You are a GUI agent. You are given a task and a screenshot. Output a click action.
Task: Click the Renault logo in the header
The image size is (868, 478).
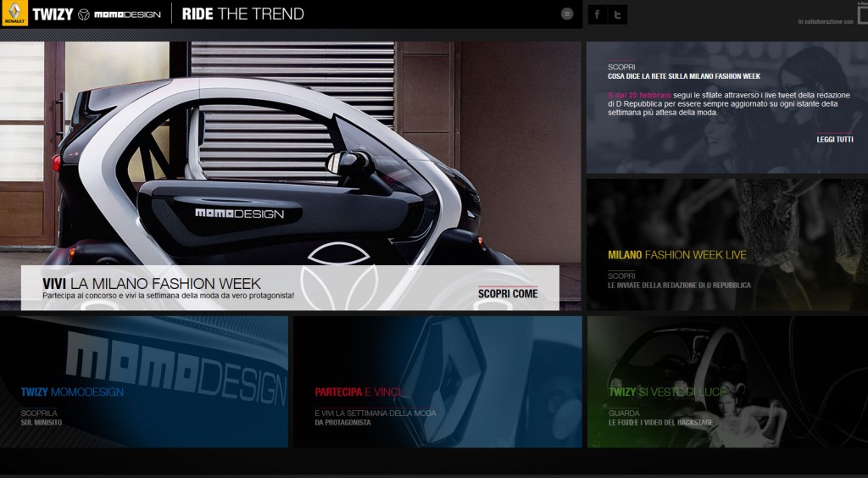tap(14, 14)
